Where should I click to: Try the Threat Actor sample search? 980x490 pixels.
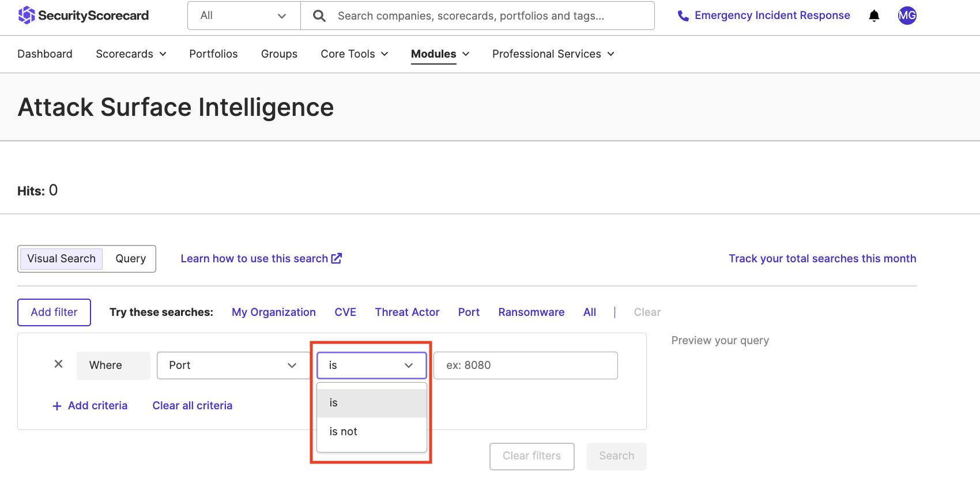tap(407, 312)
